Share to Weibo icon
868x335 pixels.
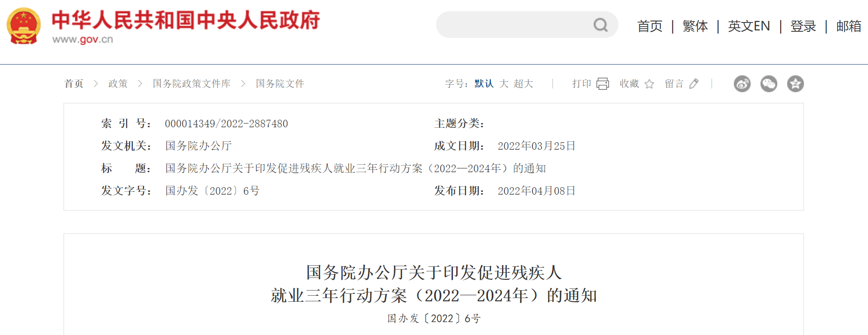pos(742,84)
